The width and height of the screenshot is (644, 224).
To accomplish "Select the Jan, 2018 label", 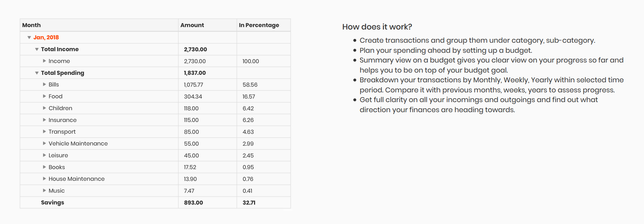I will pos(46,38).
